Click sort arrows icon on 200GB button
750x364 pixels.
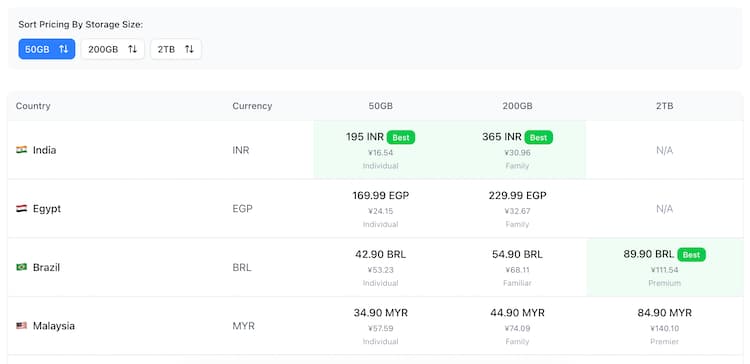pyautogui.click(x=132, y=49)
